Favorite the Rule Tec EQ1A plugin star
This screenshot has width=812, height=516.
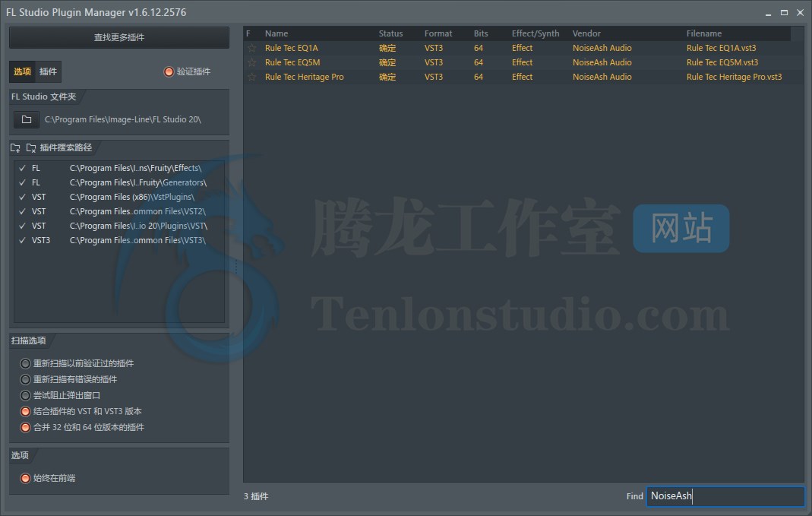click(x=251, y=48)
